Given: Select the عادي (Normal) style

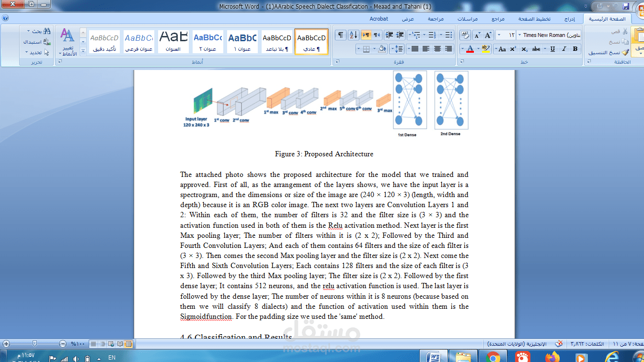Looking at the screenshot, I should pyautogui.click(x=311, y=41).
